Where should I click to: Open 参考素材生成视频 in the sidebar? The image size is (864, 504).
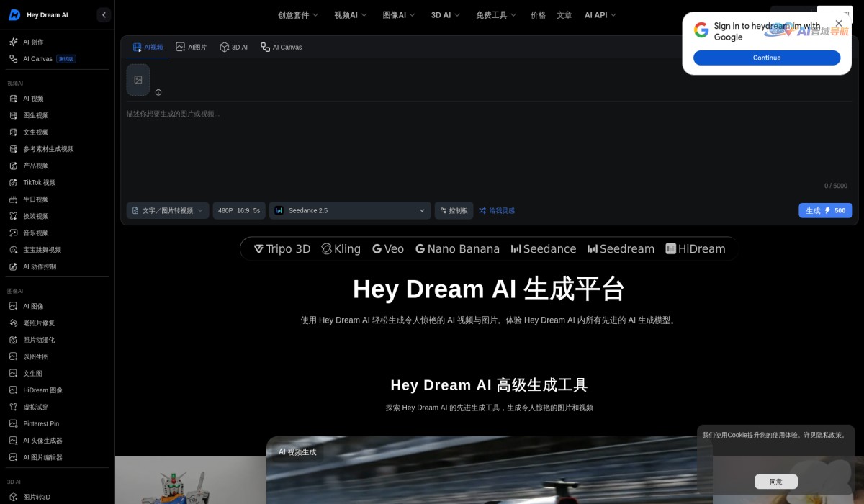[x=58, y=149]
